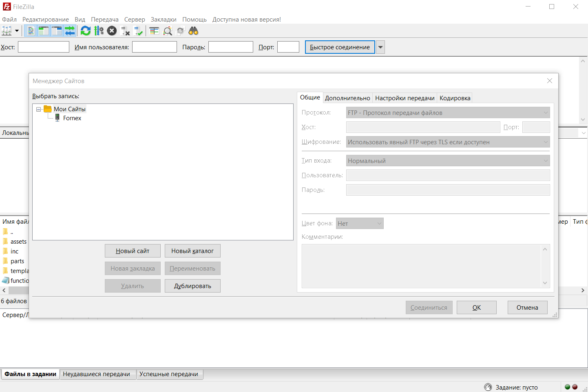588x392 pixels.
Task: Switch to the Дополнительно tab
Action: (347, 98)
